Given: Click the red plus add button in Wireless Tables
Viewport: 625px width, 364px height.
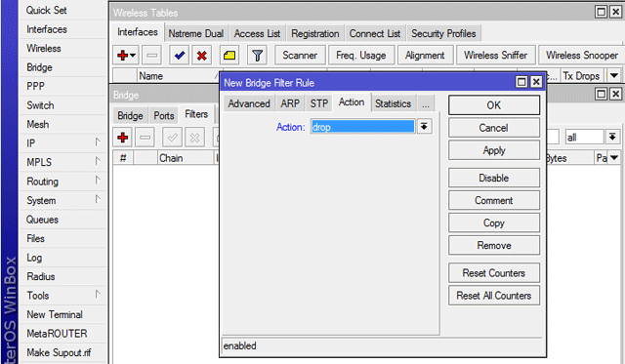Looking at the screenshot, I should click(x=126, y=56).
